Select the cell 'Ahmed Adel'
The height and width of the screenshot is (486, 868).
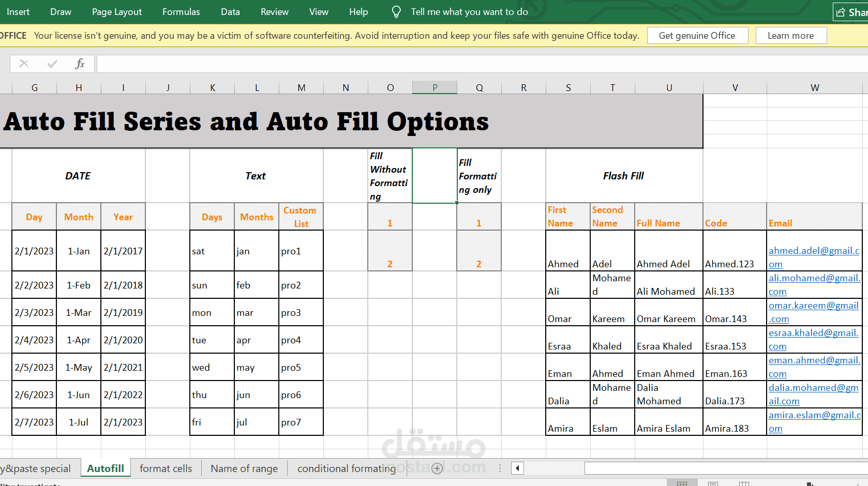tap(669, 251)
